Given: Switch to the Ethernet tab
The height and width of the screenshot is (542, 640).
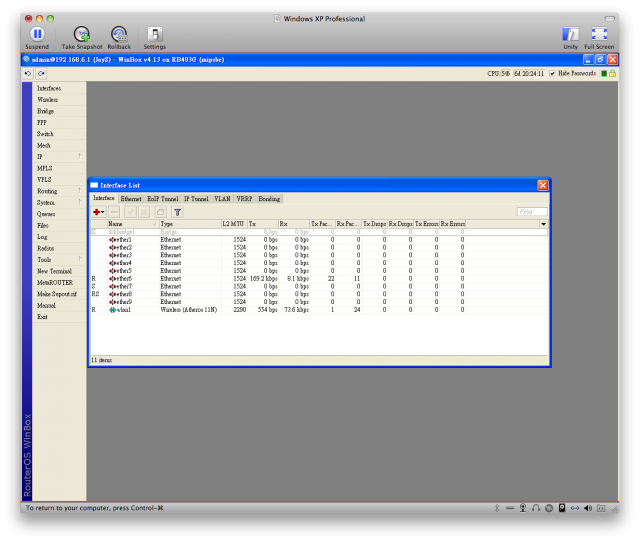Looking at the screenshot, I should pos(131,199).
